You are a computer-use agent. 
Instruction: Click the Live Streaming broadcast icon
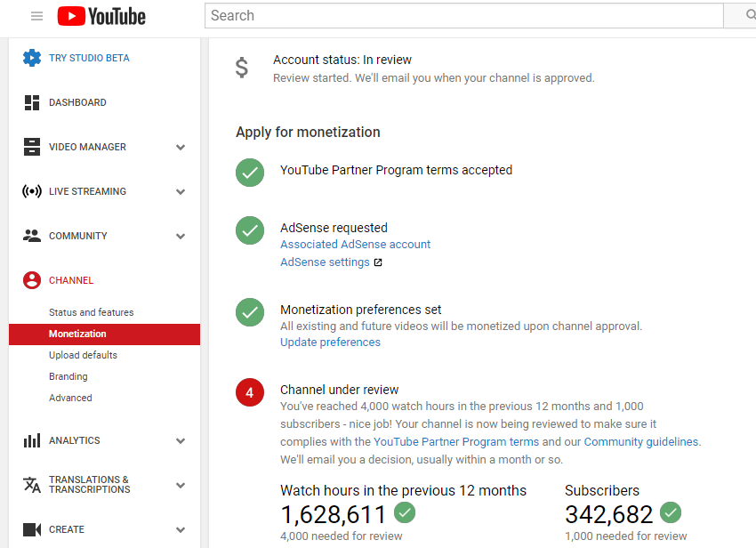tap(32, 191)
